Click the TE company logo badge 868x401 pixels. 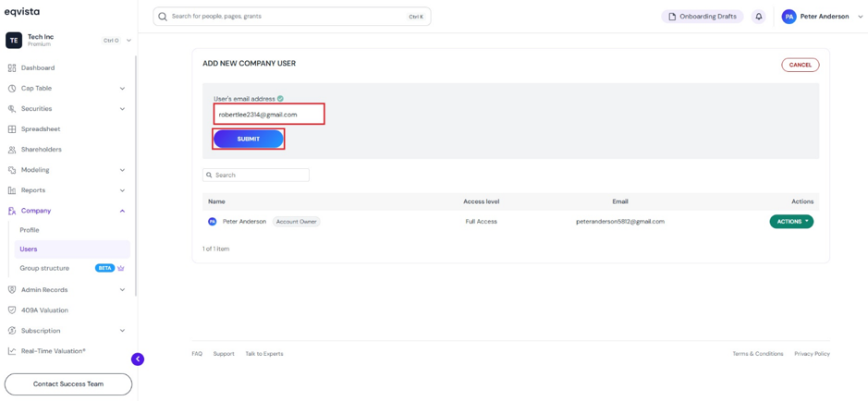point(14,41)
